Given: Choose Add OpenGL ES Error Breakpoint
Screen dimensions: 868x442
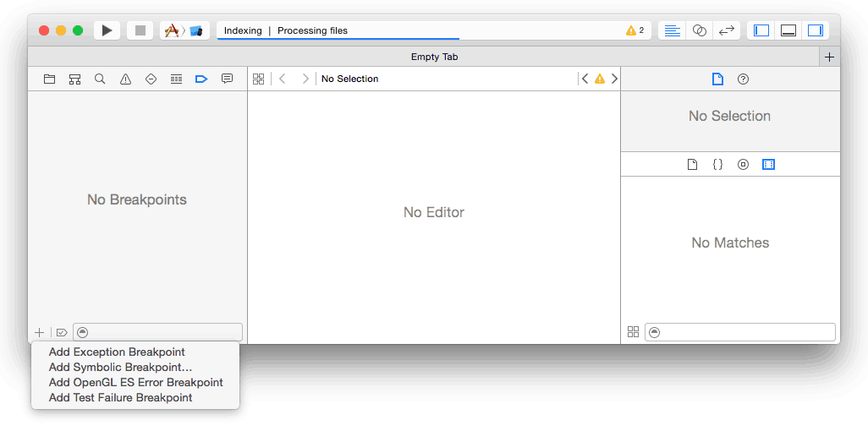Looking at the screenshot, I should tap(135, 382).
